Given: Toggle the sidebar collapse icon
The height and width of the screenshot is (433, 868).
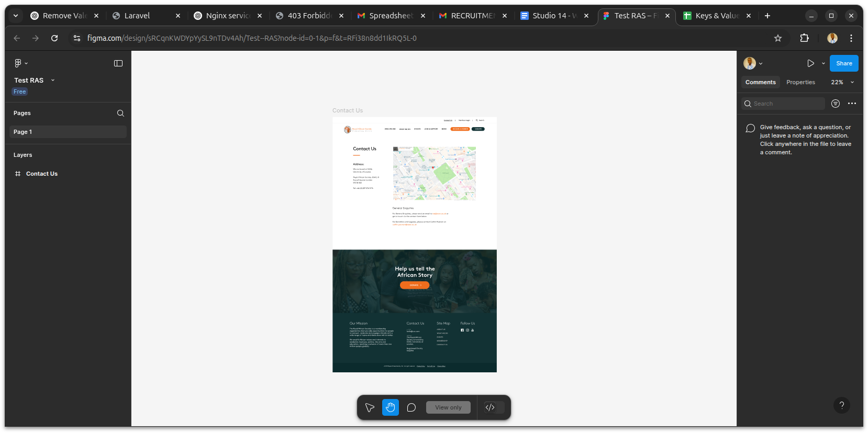Looking at the screenshot, I should [x=118, y=63].
